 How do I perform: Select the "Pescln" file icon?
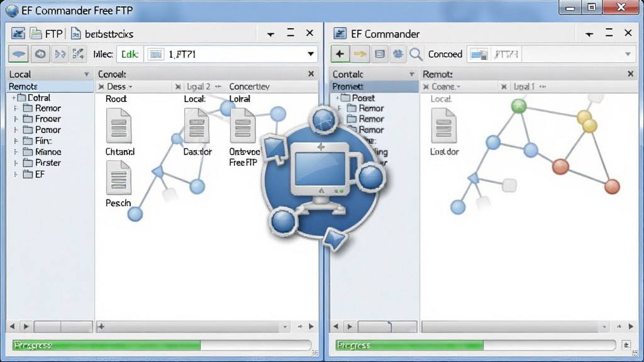[x=119, y=177]
